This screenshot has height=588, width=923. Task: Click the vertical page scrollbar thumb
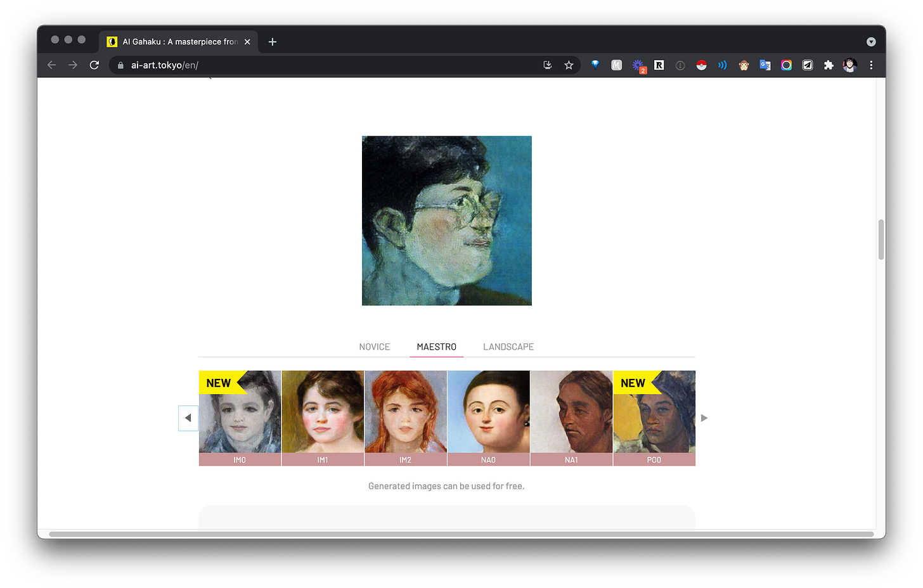tap(881, 240)
